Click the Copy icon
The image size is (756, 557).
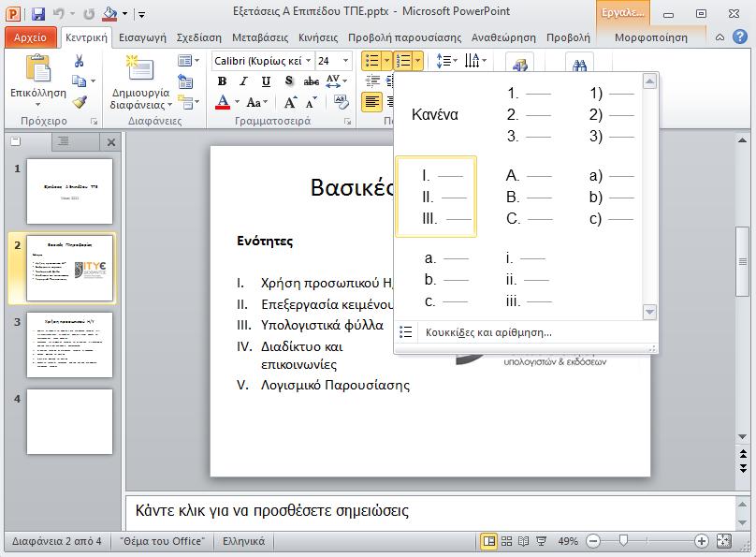(79, 81)
